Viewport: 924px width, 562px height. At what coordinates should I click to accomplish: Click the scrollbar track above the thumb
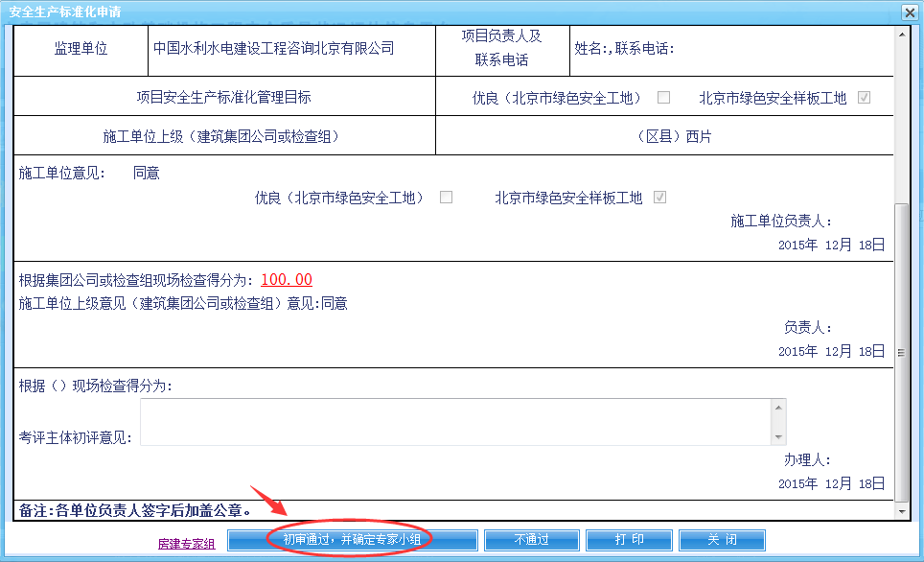tap(901, 115)
